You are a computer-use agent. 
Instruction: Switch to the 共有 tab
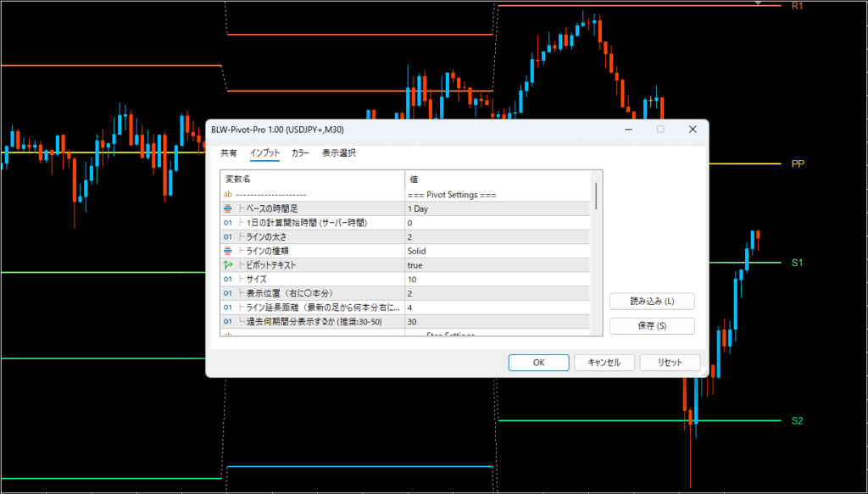pos(229,153)
